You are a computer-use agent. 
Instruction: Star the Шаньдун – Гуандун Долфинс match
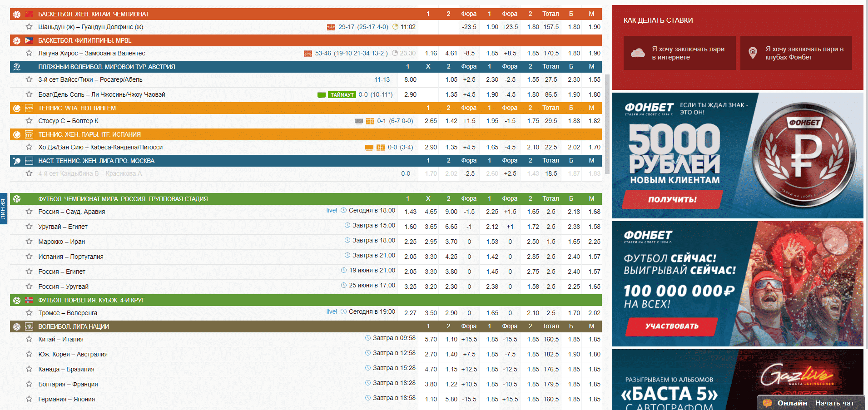29,27
